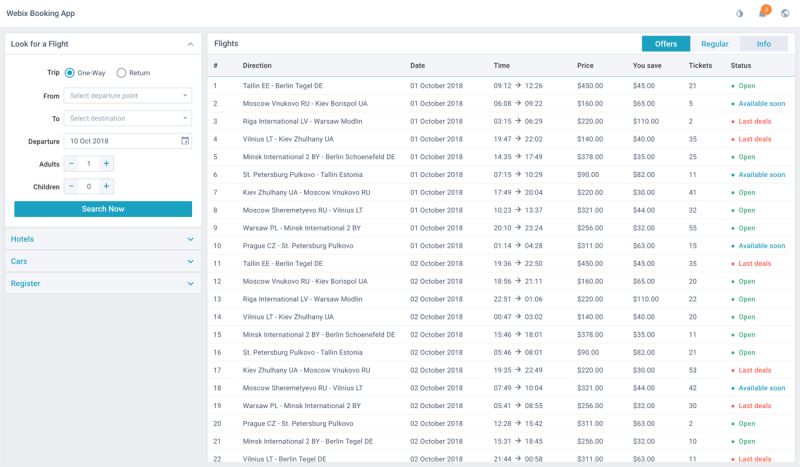Expand the Register section
Image resolution: width=800 pixels, height=467 pixels.
(103, 283)
